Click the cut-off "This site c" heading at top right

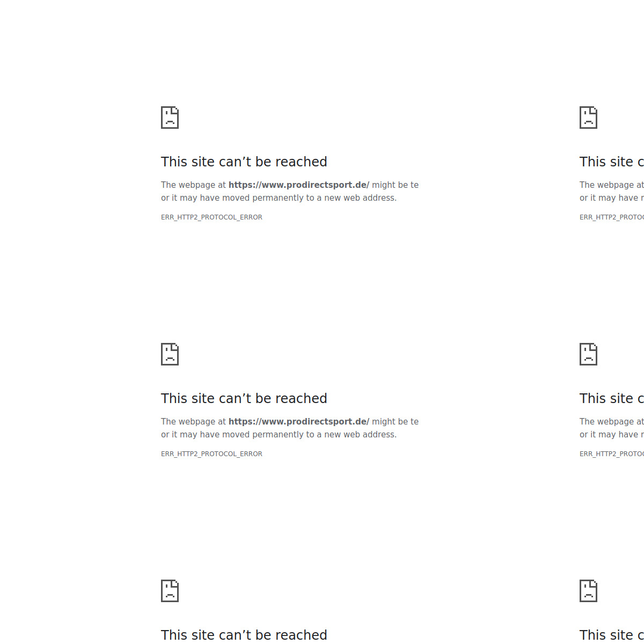(x=611, y=162)
